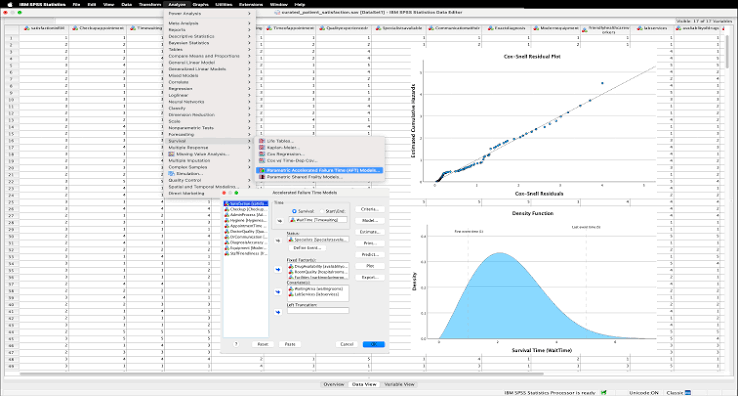Click the Simulation menu icon

coord(172,174)
